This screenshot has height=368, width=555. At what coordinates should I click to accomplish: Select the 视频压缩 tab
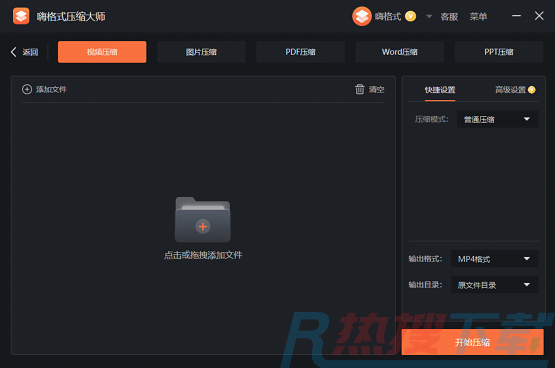(x=102, y=52)
